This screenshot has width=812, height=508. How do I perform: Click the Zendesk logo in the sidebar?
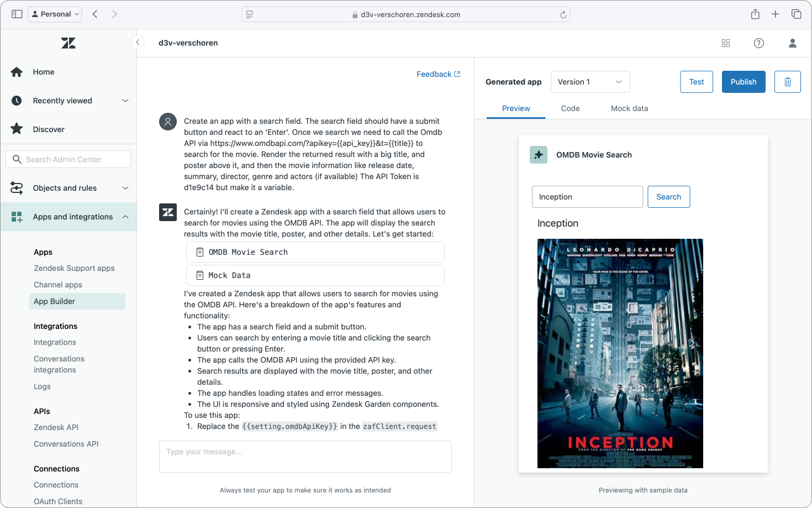pos(68,43)
